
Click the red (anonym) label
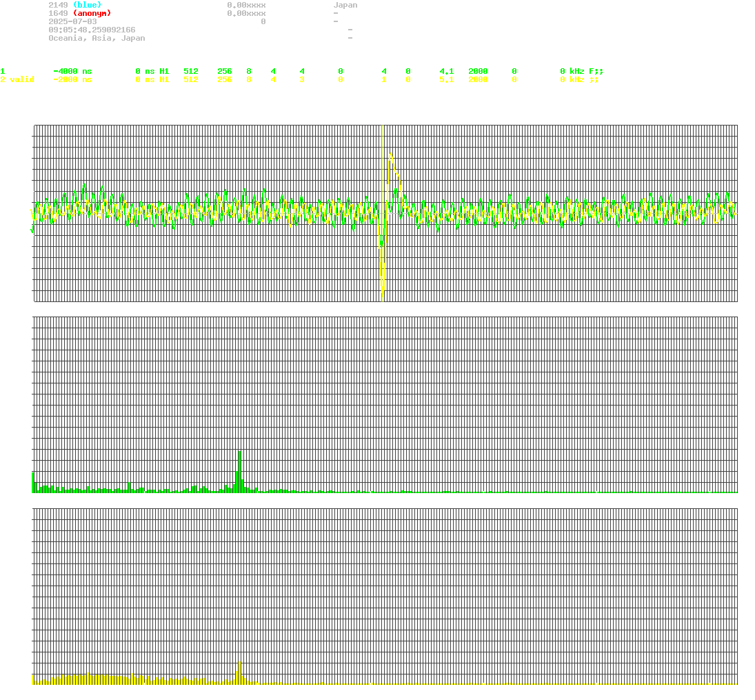(x=92, y=14)
